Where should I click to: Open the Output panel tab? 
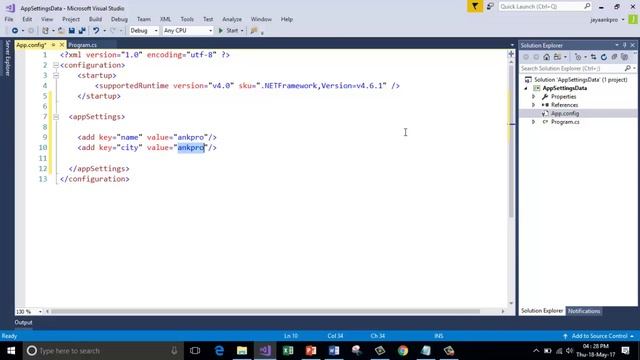click(23, 322)
